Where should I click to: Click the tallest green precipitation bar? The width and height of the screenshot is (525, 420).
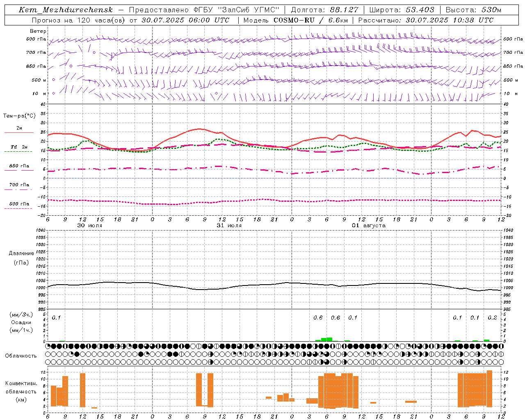329,339
